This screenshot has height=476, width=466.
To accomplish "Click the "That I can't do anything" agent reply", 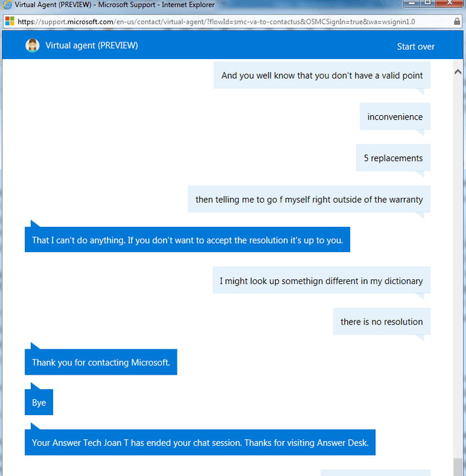I will coord(187,240).
